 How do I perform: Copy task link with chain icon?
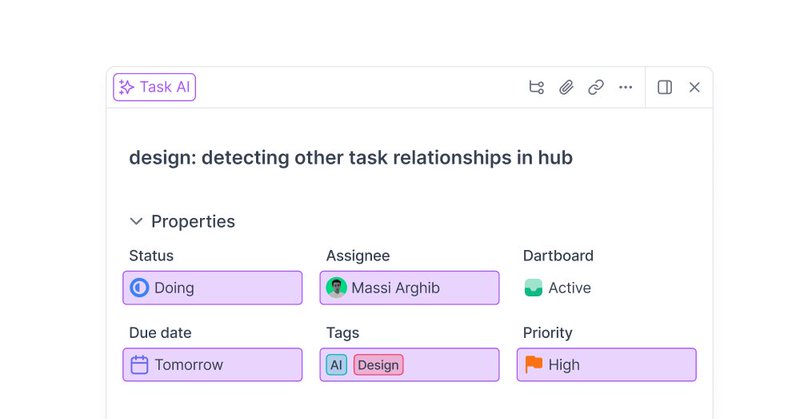point(595,87)
